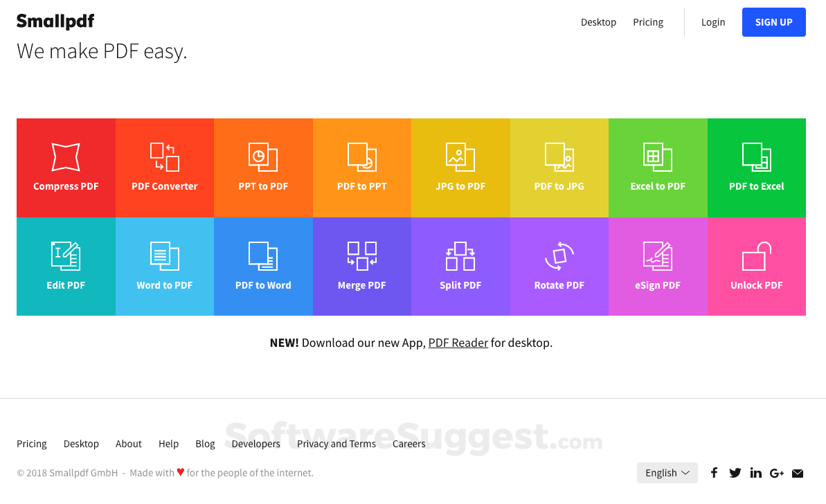
Task: Click the SIGN UP button
Action: [773, 21]
